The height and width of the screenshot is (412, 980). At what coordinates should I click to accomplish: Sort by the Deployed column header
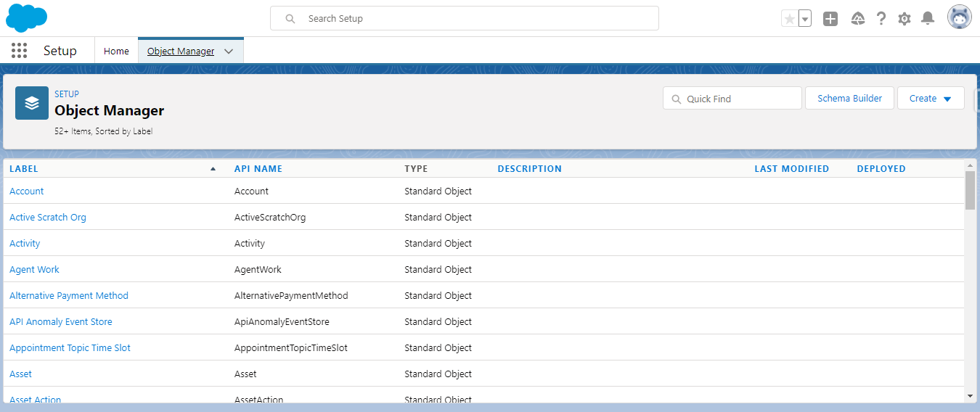pyautogui.click(x=881, y=168)
